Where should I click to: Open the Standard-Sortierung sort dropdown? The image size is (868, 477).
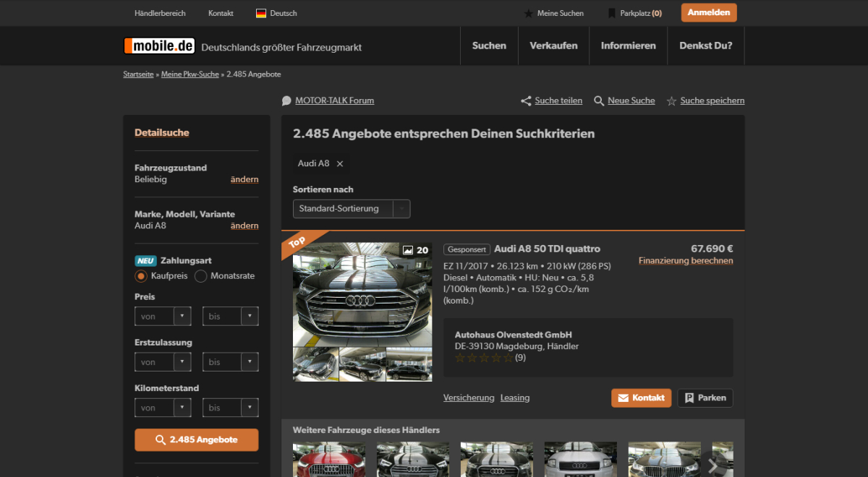[352, 209]
